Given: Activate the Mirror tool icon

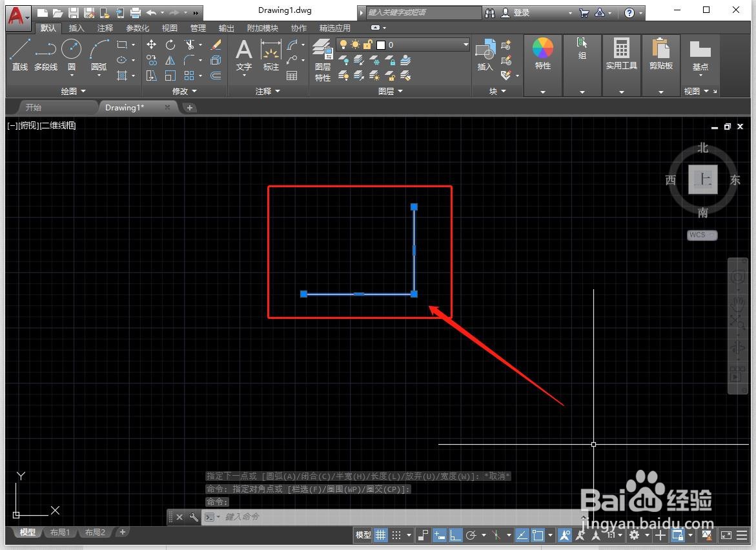Looking at the screenshot, I should point(170,60).
